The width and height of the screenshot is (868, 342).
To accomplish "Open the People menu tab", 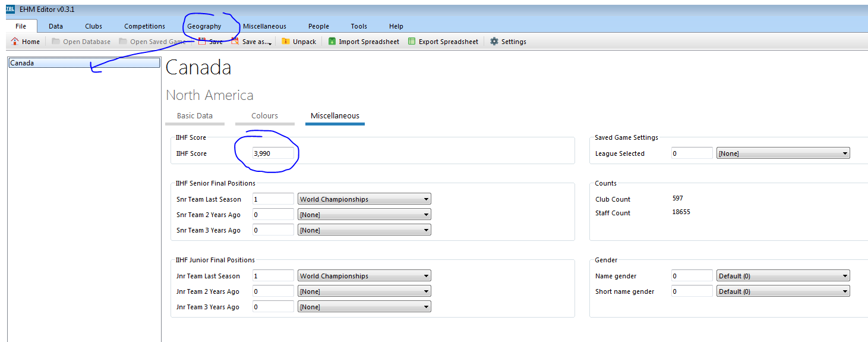I will [318, 26].
